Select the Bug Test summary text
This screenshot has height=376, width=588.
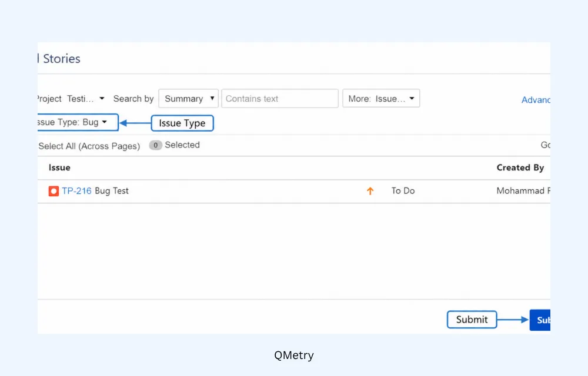[x=112, y=191]
